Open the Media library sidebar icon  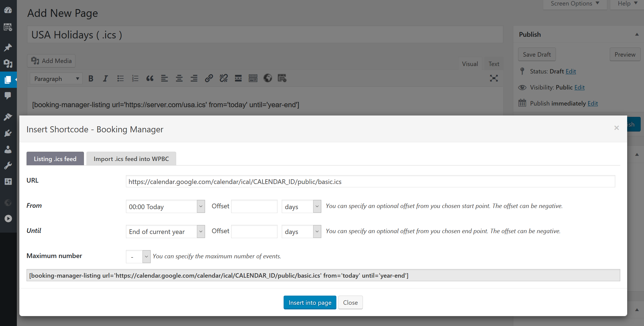8,64
